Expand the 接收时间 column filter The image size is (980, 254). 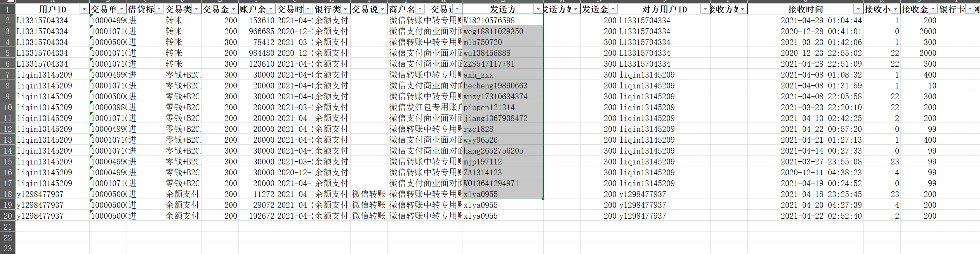pyautogui.click(x=858, y=9)
